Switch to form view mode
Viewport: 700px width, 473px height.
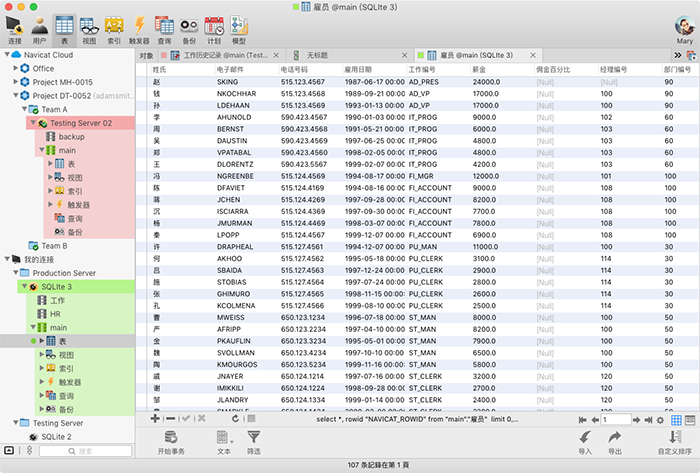click(690, 420)
